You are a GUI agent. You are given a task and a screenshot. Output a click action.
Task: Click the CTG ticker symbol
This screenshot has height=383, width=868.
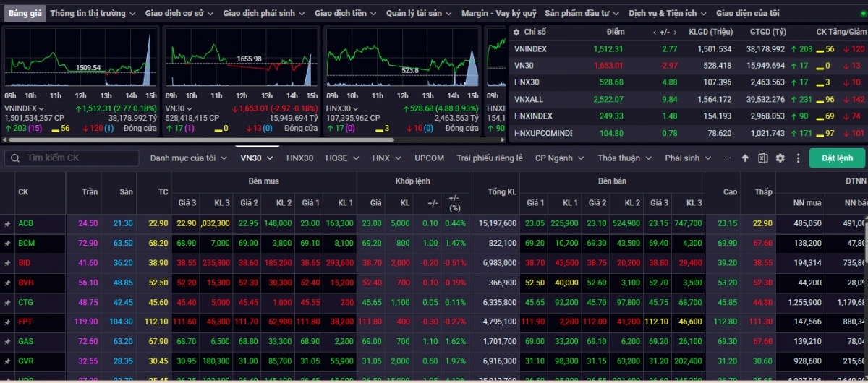26,303
